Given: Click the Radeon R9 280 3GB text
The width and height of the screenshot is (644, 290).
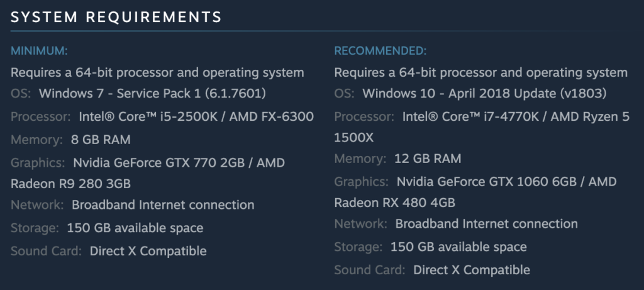Looking at the screenshot, I should tap(70, 184).
